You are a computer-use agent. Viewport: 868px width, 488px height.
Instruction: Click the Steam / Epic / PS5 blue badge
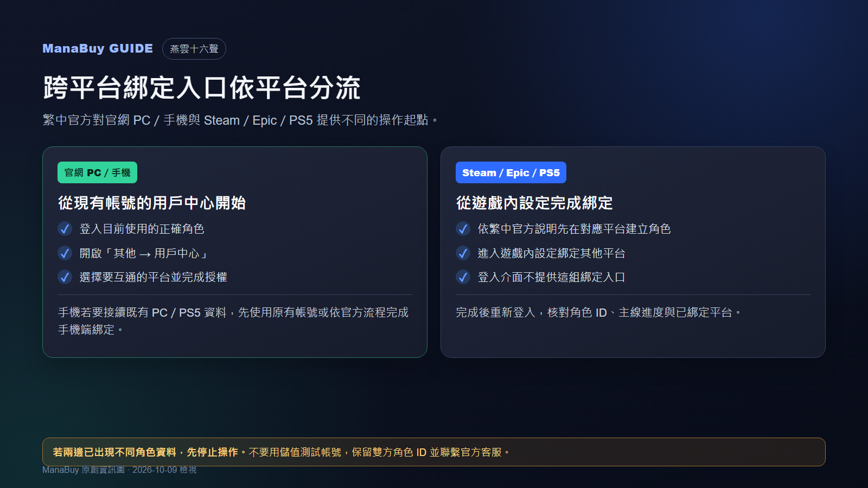click(x=511, y=172)
